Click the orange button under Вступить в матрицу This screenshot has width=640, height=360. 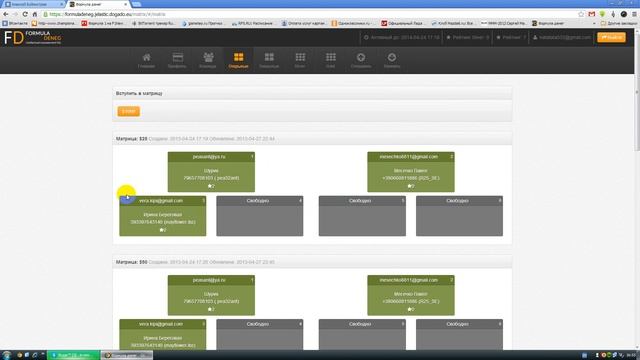coord(129,111)
